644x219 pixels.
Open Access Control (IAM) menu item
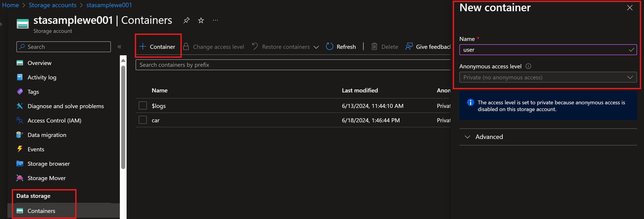coord(54,121)
